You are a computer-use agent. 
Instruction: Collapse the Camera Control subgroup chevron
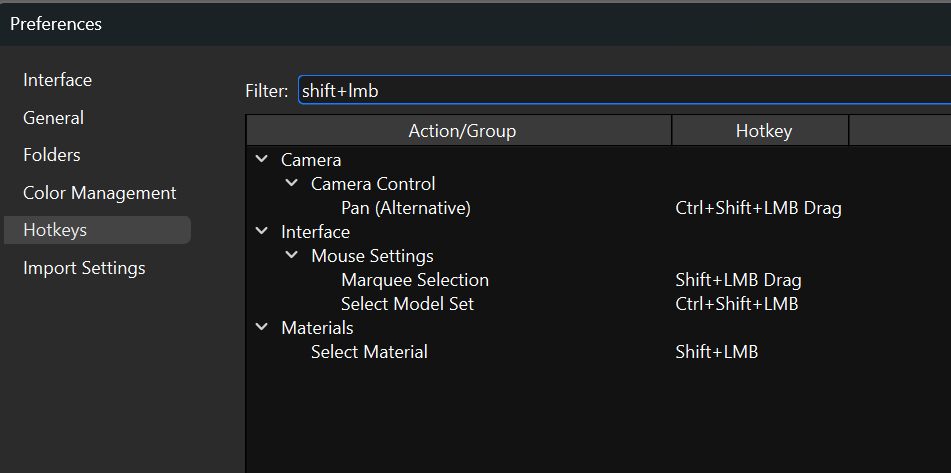(x=292, y=184)
